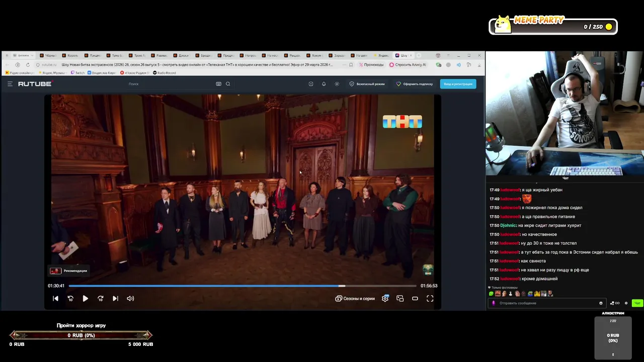Open Рекомендации panel in player
This screenshot has height=362, width=644.
click(x=69, y=271)
